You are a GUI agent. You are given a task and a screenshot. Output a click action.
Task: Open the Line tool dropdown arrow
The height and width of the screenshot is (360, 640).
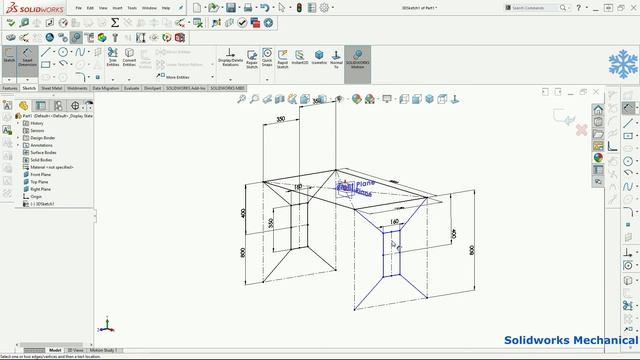point(54,52)
